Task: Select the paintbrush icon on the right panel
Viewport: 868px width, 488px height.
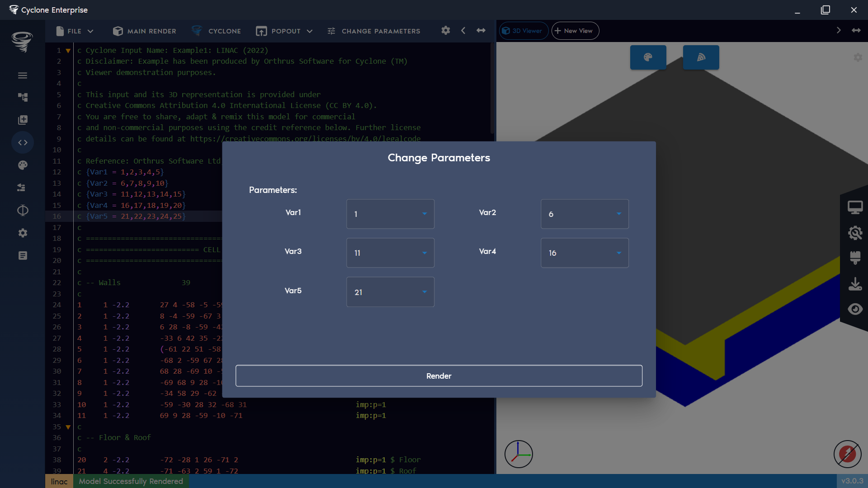Action: coord(856,258)
